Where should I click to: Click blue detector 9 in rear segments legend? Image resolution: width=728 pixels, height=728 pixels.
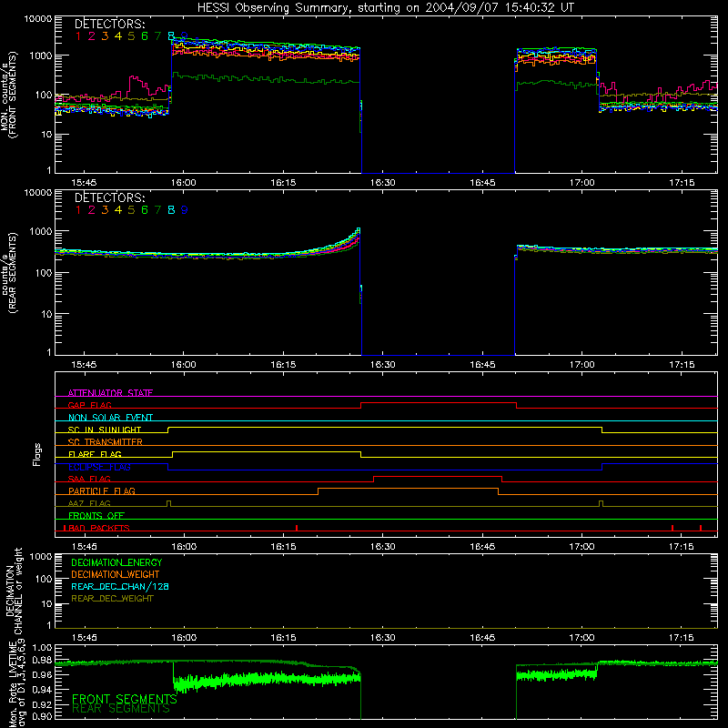(185, 210)
